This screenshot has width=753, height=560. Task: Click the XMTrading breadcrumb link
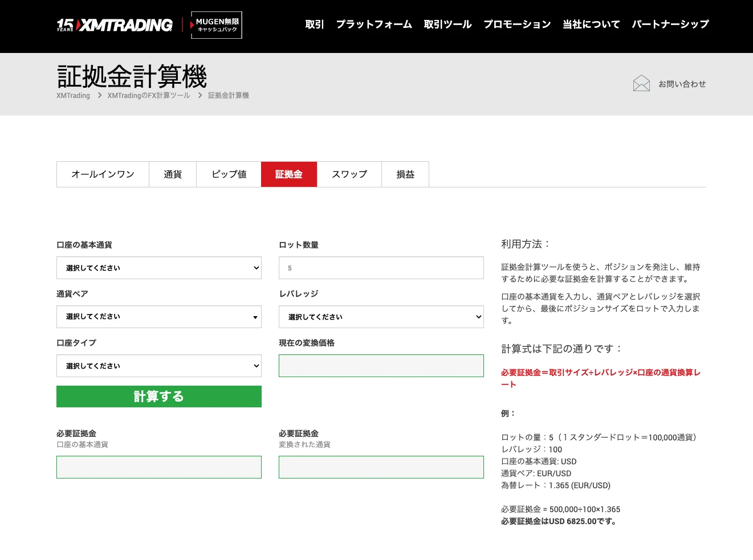click(73, 95)
